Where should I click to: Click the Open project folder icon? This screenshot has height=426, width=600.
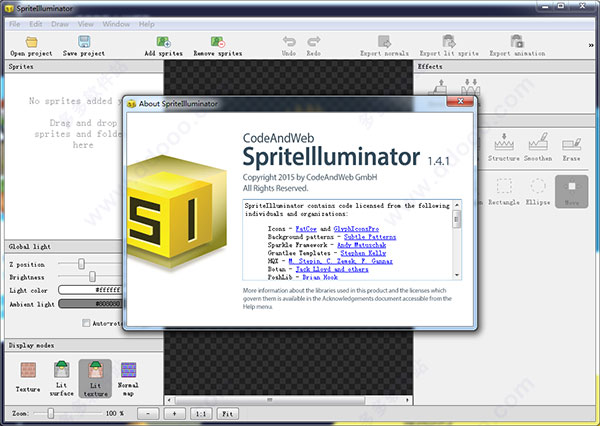coord(31,41)
